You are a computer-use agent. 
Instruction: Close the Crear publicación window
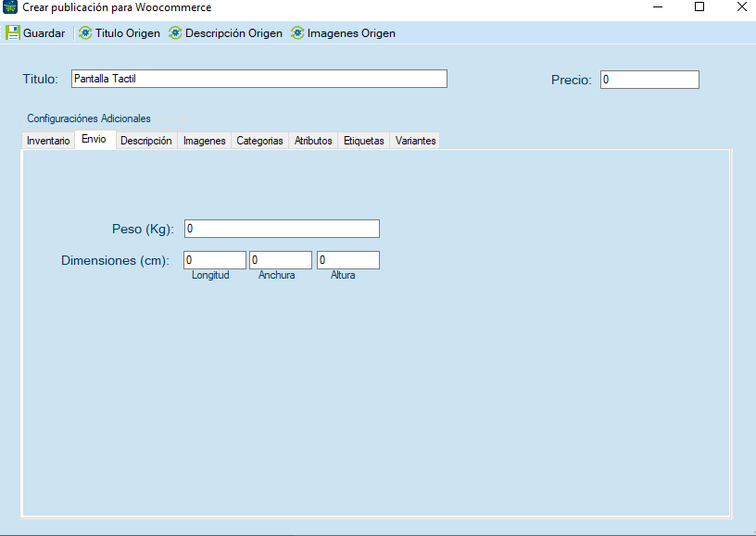click(x=742, y=6)
